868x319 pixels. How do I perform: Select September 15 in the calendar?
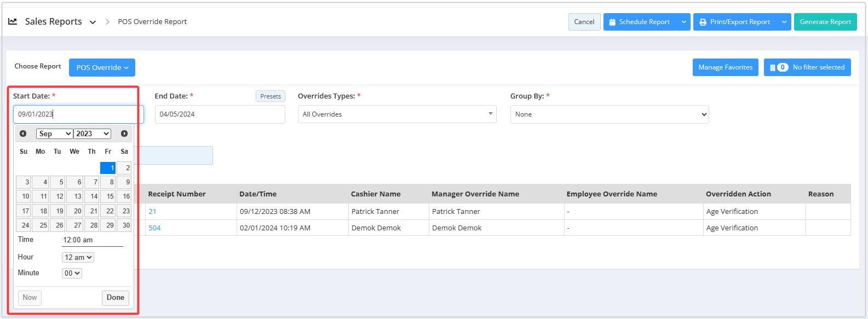[108, 196]
